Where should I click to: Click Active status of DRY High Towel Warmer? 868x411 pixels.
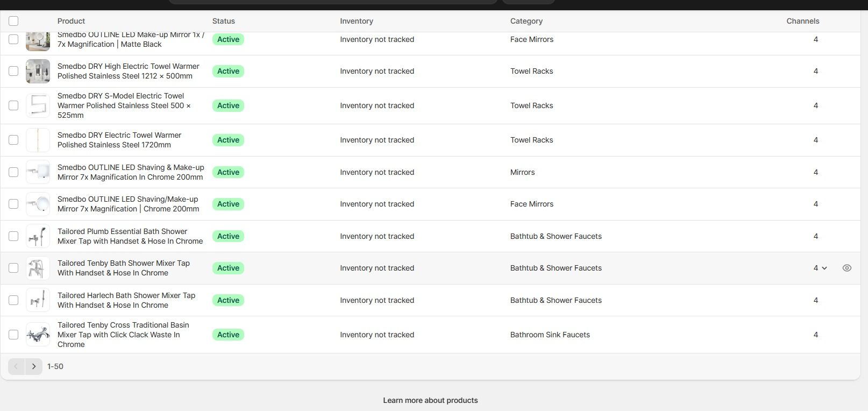(228, 71)
